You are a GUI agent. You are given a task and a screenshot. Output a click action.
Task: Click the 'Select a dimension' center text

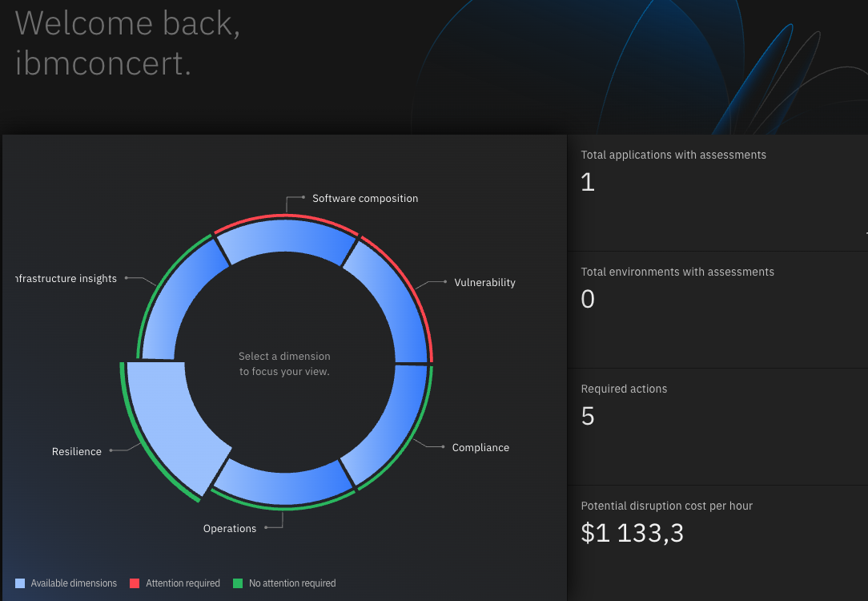coord(284,363)
